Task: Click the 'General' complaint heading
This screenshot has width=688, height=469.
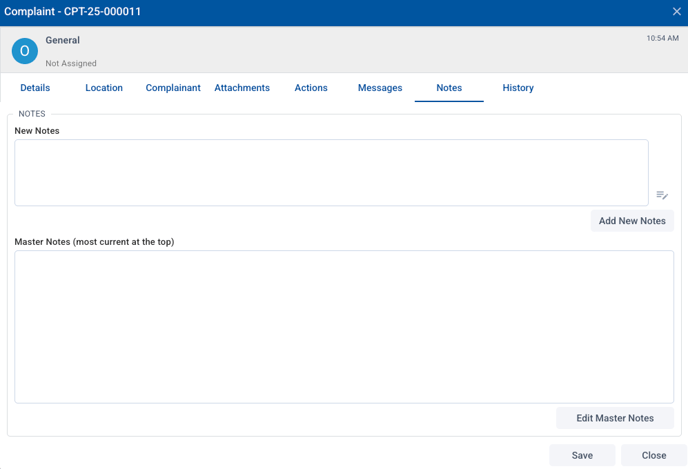Action: 63,41
